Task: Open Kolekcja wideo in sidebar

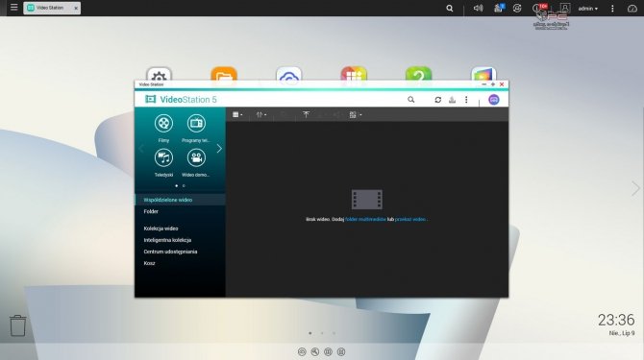Action: [181, 228]
